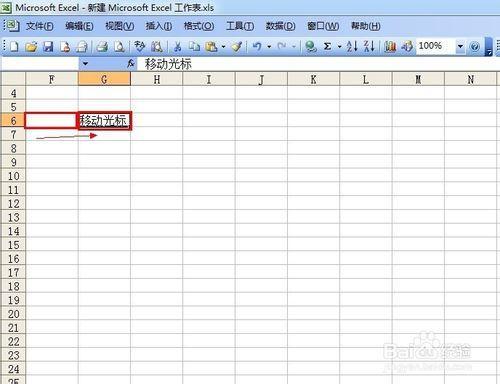Open the 工具(T) menu

[x=240, y=26]
